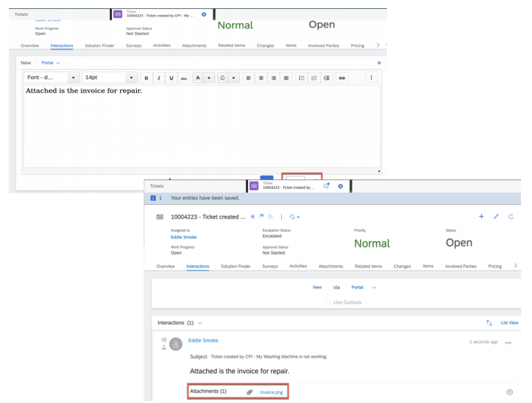This screenshot has height=403, width=532.
Task: Justify text in editor
Action: (x=286, y=78)
